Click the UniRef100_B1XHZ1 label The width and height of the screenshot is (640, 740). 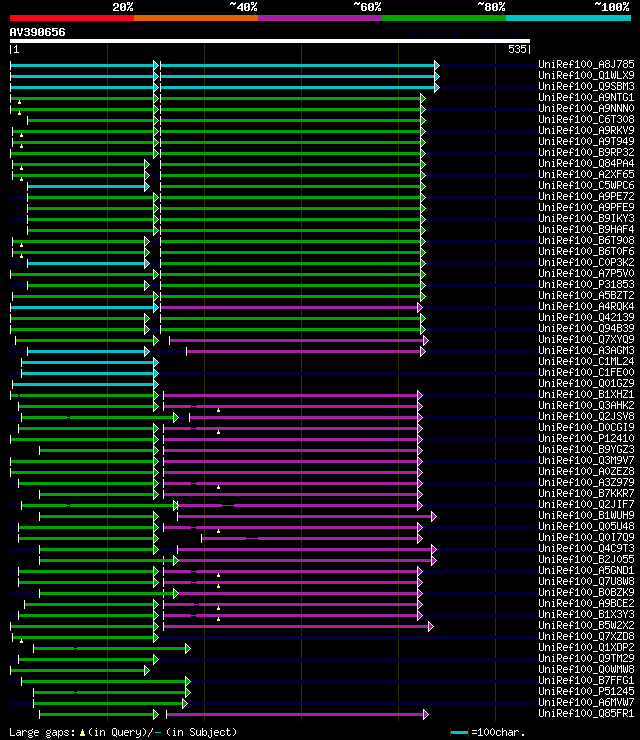tap(586, 394)
